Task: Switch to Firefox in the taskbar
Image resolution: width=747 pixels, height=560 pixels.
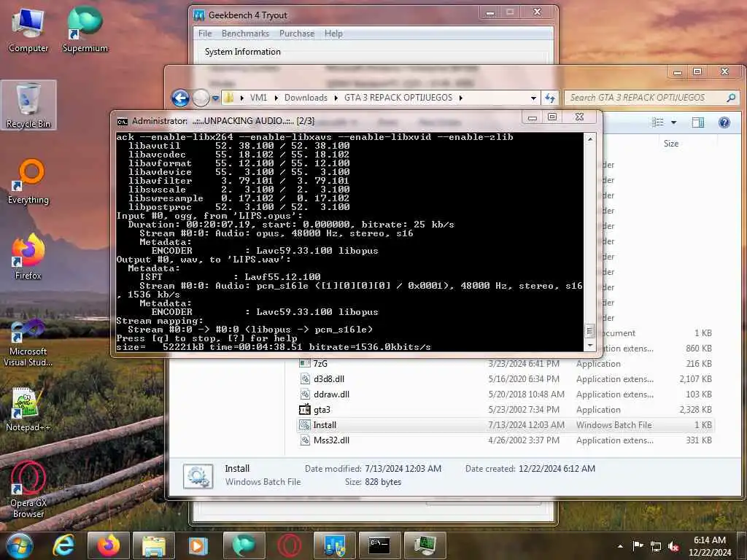Action: [109, 545]
